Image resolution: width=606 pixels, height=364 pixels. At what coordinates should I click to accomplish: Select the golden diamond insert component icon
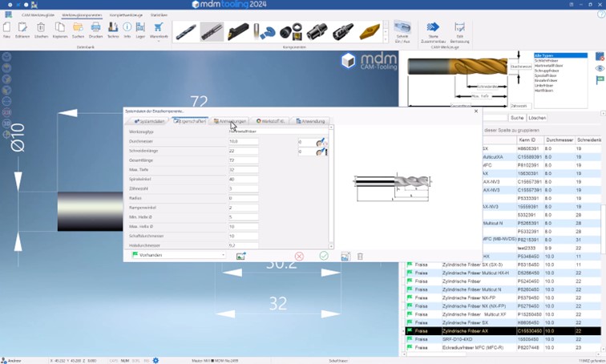[x=370, y=32]
